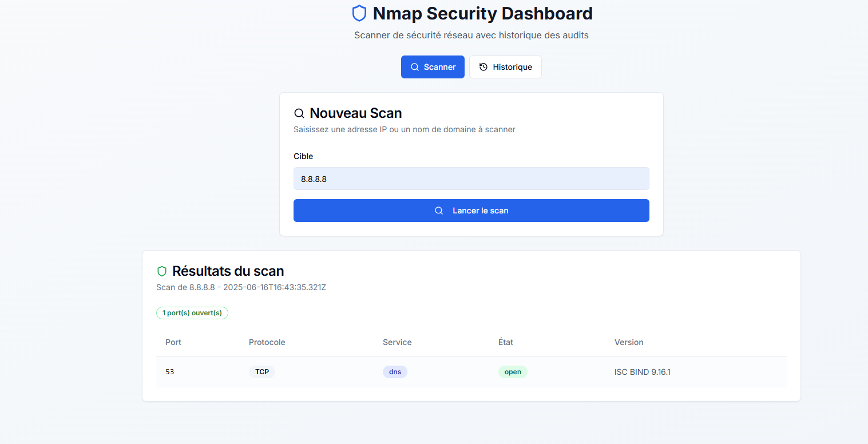Click the magnifier icon in the Scanner tab
Screen dimensions: 868x444
pyautogui.click(x=415, y=67)
